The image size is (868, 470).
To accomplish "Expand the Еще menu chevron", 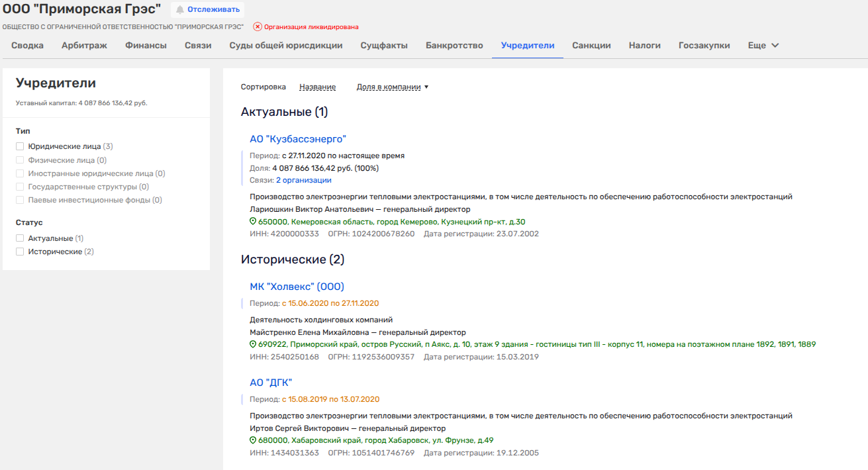I will click(775, 46).
